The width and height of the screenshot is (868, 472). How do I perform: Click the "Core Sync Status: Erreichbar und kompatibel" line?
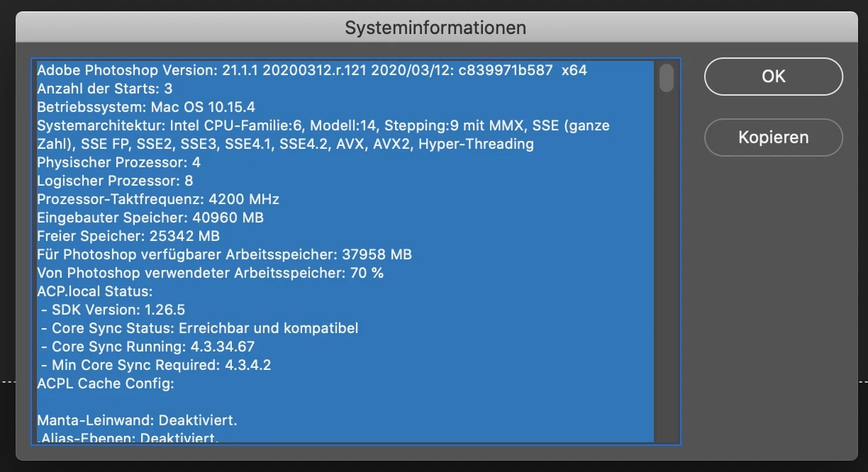(x=200, y=328)
